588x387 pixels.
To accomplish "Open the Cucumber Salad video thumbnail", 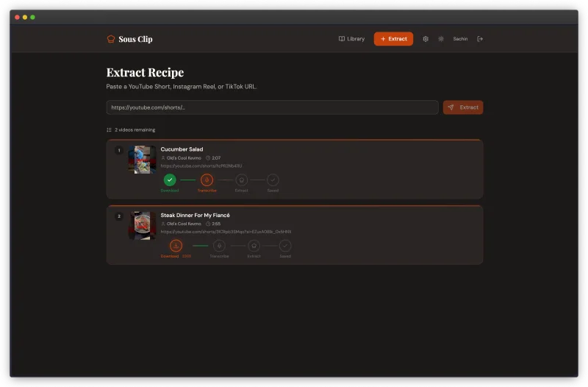I will (142, 160).
